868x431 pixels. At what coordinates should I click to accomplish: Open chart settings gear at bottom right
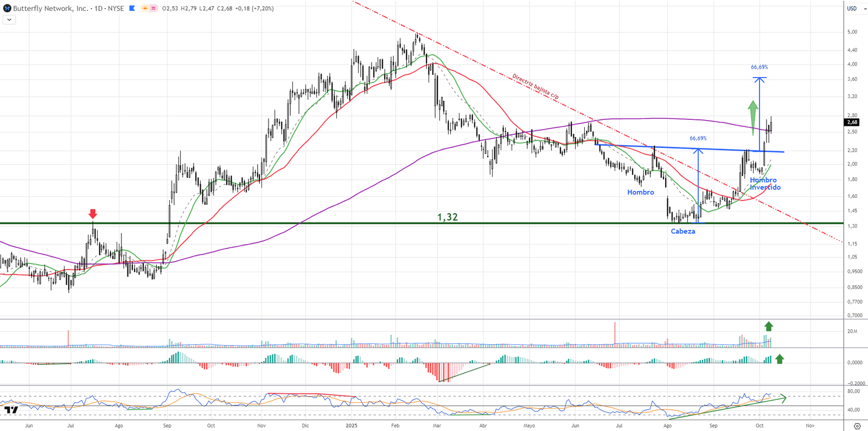tap(857, 426)
